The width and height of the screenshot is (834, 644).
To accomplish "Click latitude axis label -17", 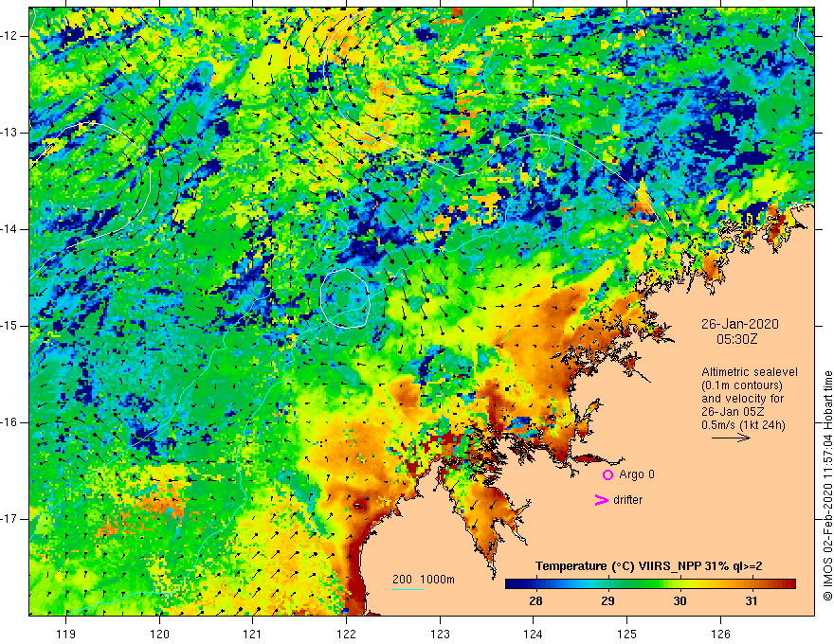I will 10,519.
